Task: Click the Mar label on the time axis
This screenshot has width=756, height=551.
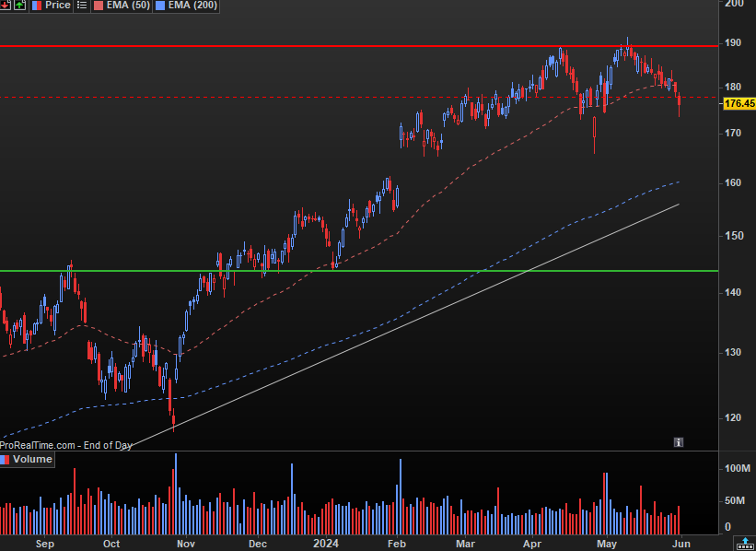Action: pyautogui.click(x=465, y=544)
